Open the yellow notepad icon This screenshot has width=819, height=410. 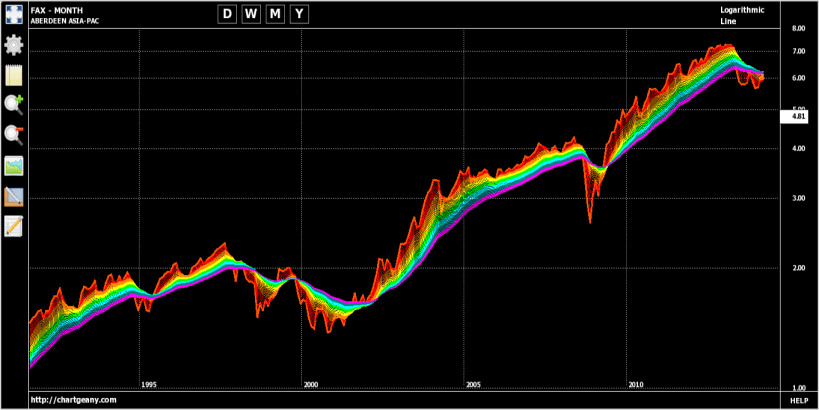(14, 75)
